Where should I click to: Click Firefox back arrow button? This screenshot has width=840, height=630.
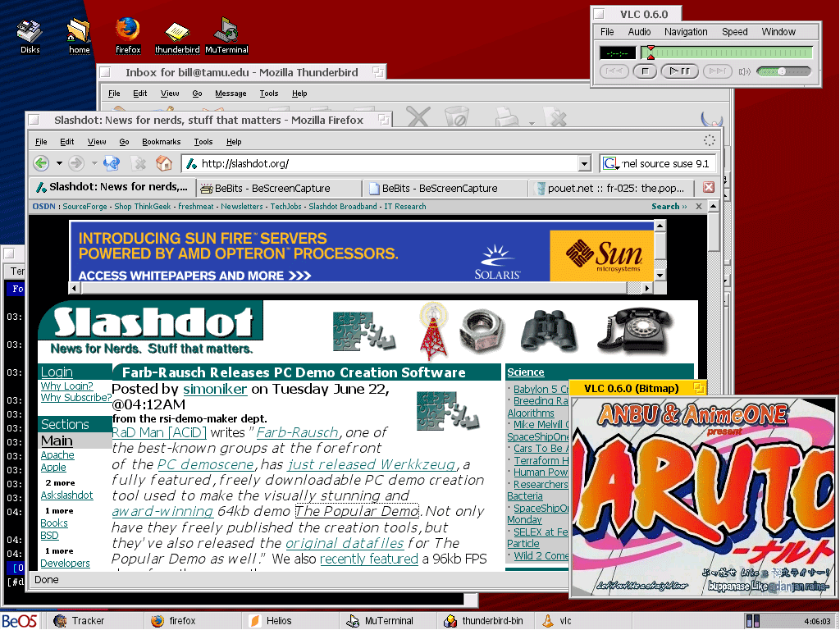(x=41, y=163)
